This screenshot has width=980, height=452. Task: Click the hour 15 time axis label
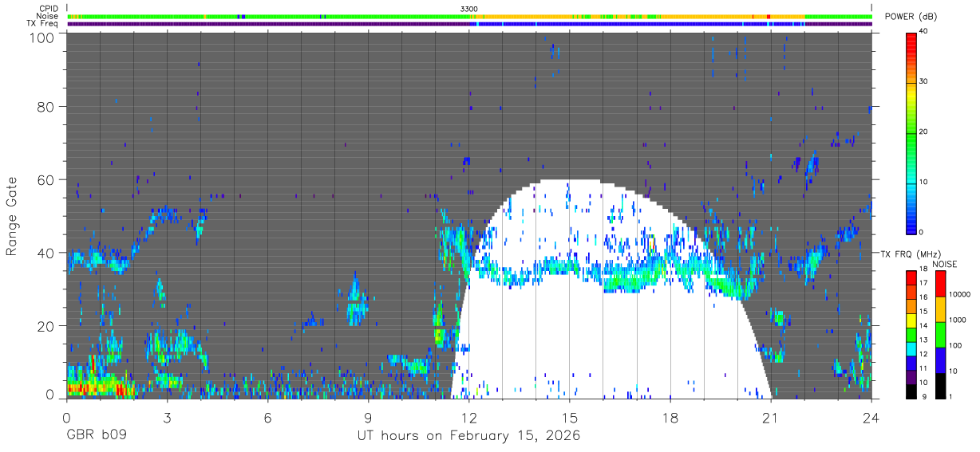pyautogui.click(x=569, y=417)
